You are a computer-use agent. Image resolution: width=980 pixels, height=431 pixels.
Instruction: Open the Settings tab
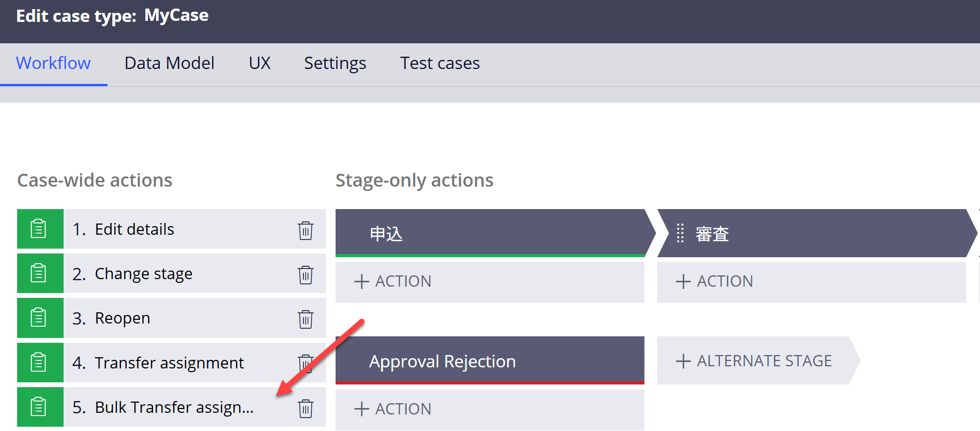335,63
